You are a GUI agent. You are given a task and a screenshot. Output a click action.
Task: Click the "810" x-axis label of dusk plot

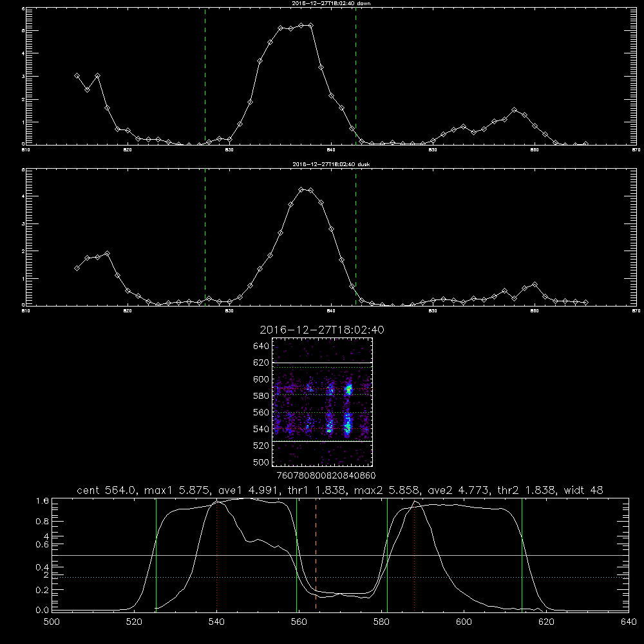[26, 311]
